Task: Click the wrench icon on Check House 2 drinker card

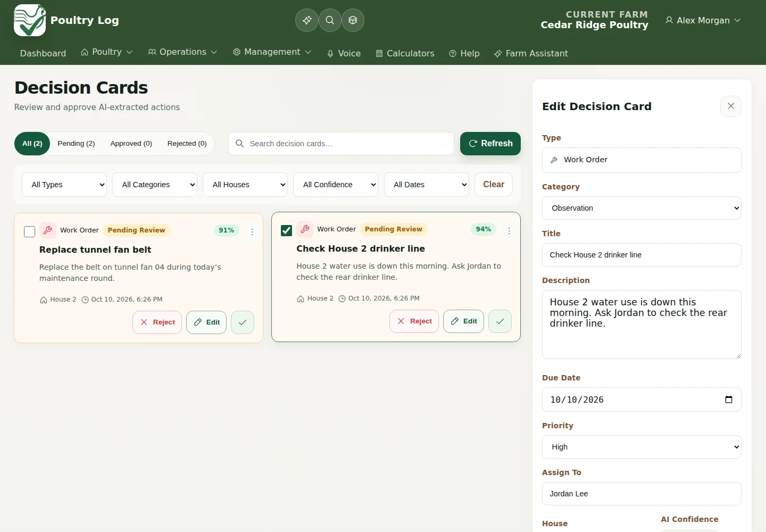Action: click(305, 229)
